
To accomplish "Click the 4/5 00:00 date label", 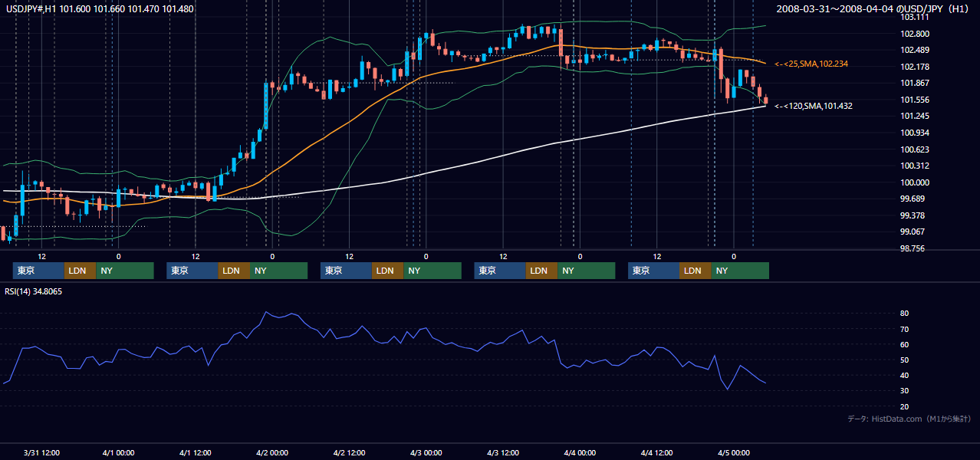I will coord(734,452).
